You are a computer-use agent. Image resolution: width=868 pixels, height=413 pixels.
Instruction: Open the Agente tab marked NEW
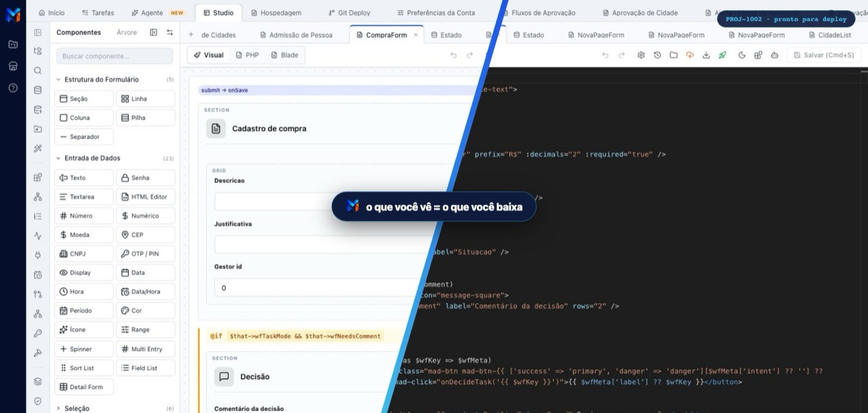(x=157, y=12)
